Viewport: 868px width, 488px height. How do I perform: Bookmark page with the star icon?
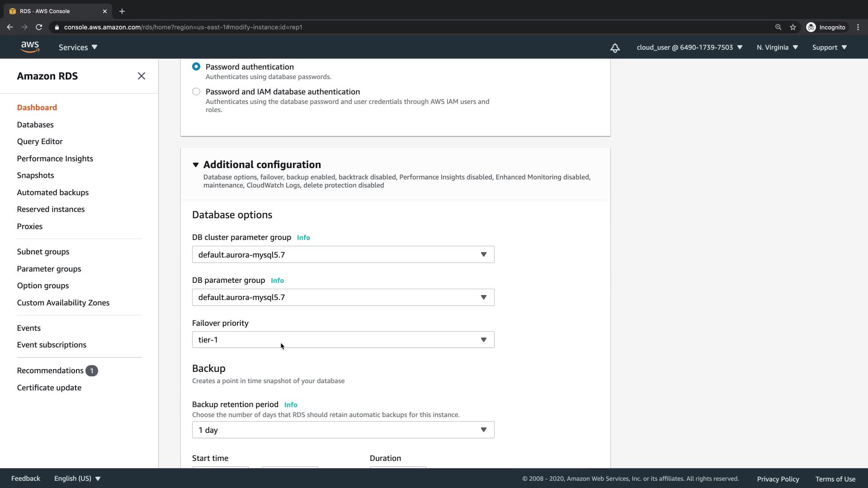pos(793,27)
